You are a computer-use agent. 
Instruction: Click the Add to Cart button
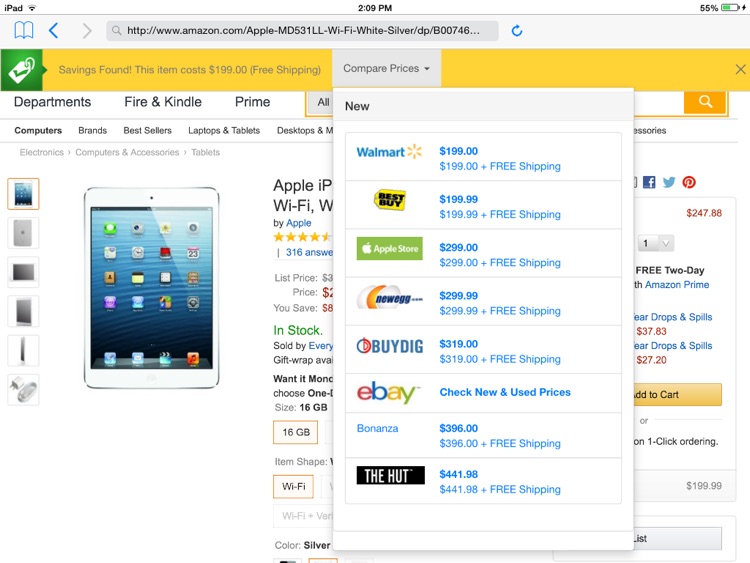(677, 395)
